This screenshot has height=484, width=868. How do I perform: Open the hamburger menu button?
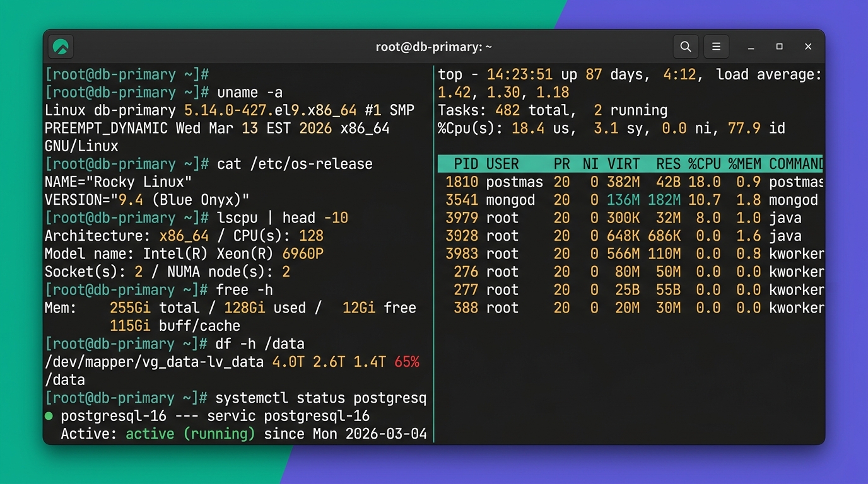click(717, 47)
